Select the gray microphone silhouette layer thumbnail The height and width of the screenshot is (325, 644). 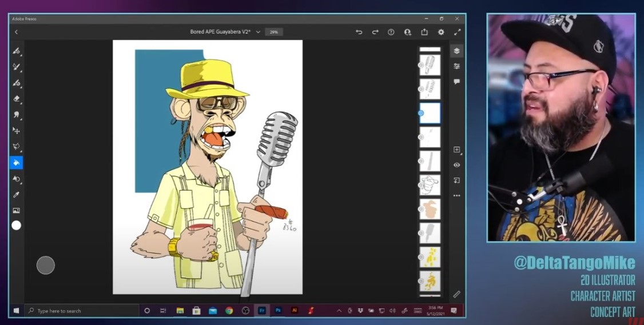430,233
